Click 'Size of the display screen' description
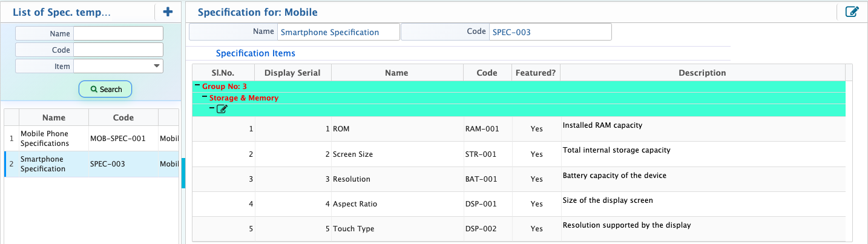 pos(608,200)
